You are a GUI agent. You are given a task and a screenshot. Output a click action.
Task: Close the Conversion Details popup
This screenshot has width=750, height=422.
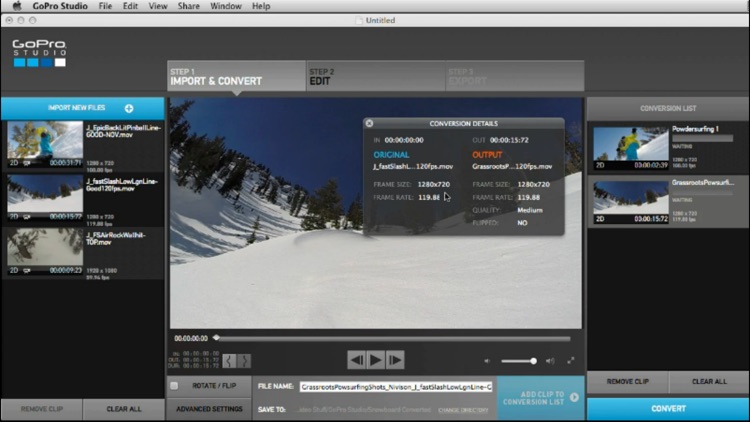tap(369, 124)
